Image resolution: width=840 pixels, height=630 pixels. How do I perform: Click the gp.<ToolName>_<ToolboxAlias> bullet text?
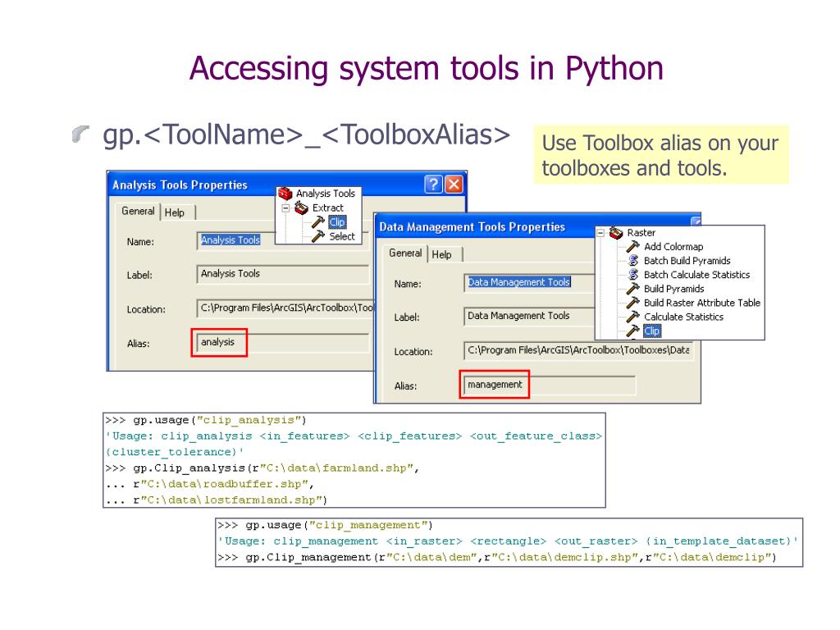[x=306, y=135]
